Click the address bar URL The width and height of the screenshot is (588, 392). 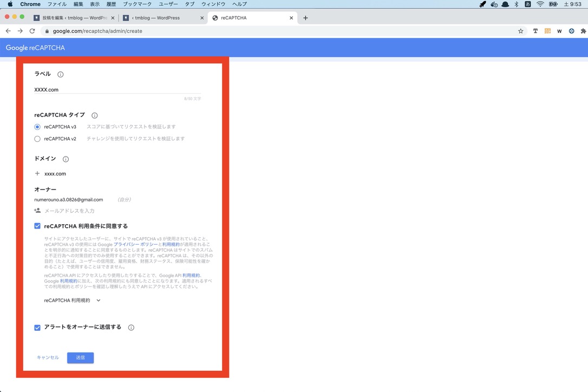[x=97, y=31]
